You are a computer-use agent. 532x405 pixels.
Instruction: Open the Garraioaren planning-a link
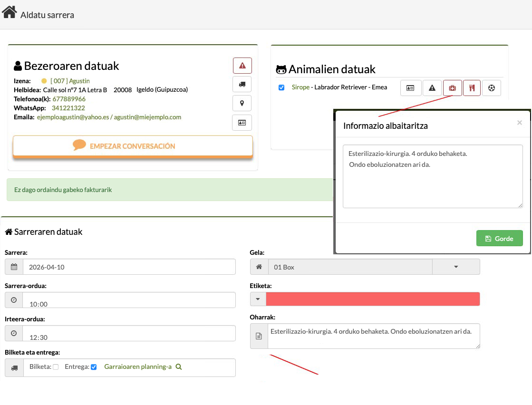click(x=138, y=367)
